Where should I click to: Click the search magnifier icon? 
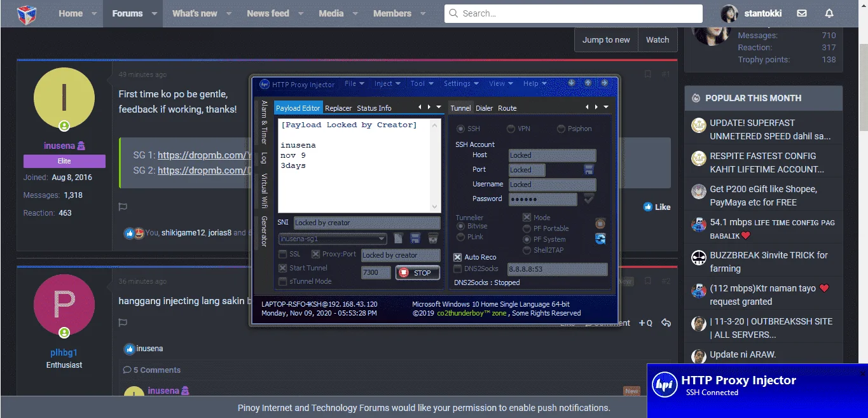[x=453, y=13]
